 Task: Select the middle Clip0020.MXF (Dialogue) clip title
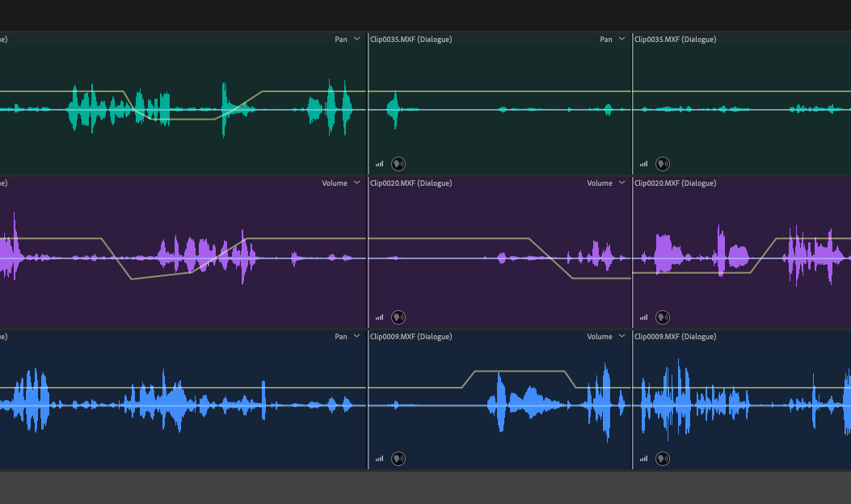411,183
